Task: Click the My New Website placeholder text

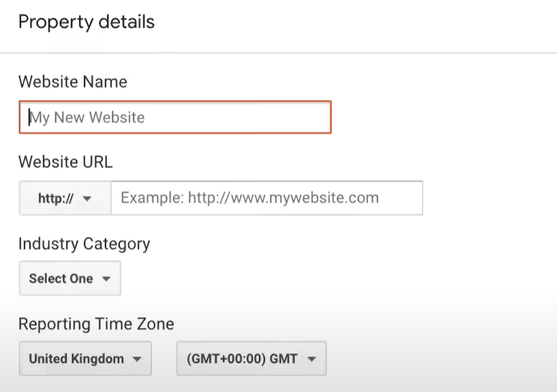Action: pos(87,118)
